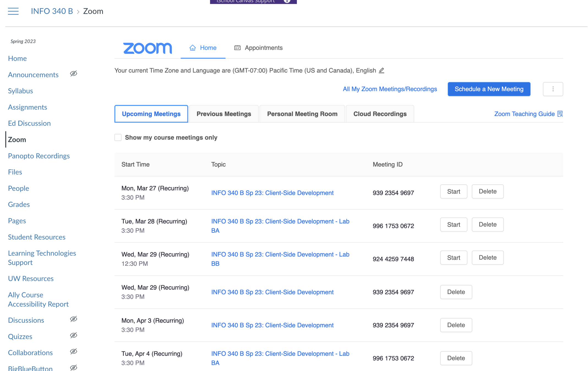Open the Appointments tab
Screen dimensions: 588x371
[258, 48]
